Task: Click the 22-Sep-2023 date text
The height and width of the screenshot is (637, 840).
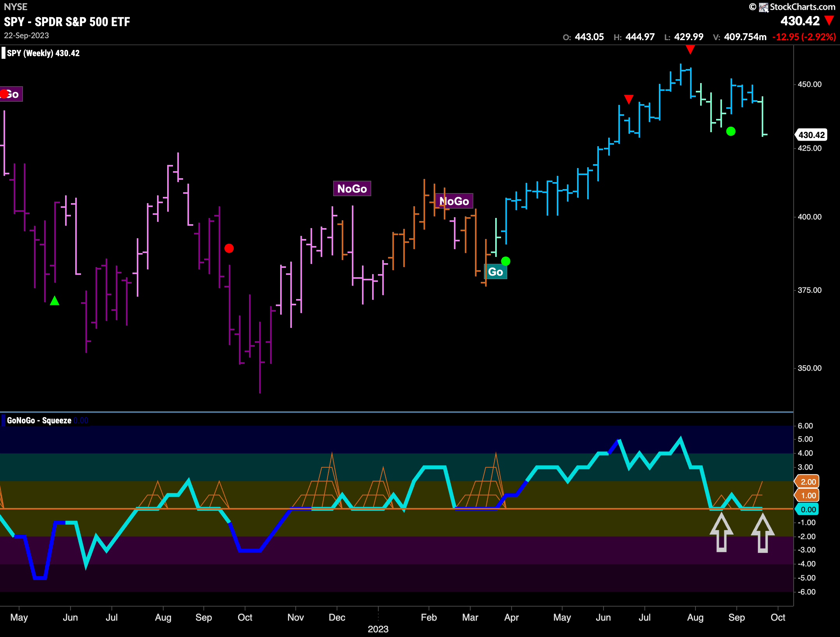Action: [26, 35]
